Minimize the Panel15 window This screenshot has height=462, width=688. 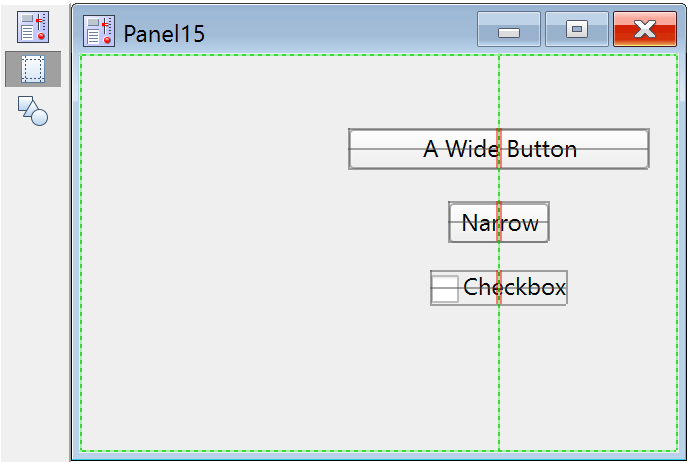(509, 30)
